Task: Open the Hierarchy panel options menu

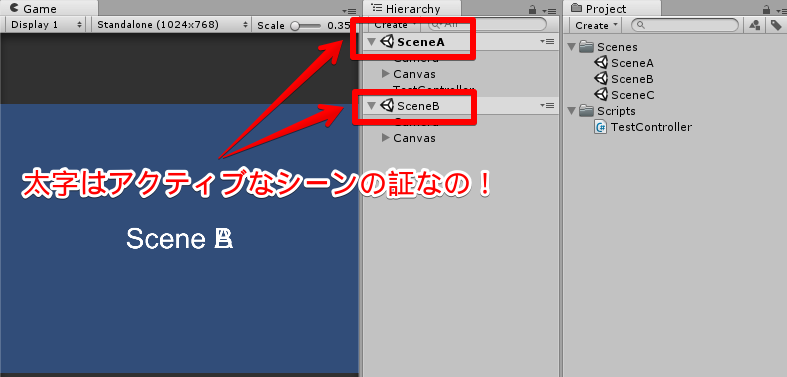Action: click(550, 10)
